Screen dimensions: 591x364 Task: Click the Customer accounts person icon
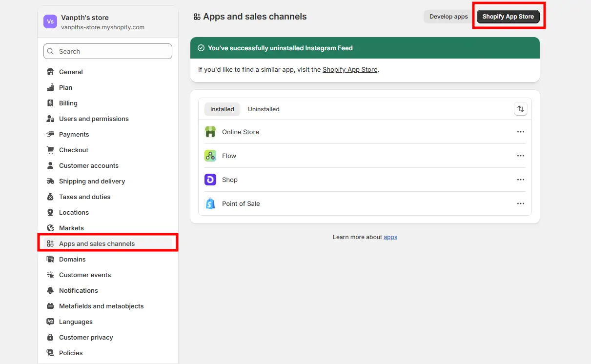tap(50, 165)
